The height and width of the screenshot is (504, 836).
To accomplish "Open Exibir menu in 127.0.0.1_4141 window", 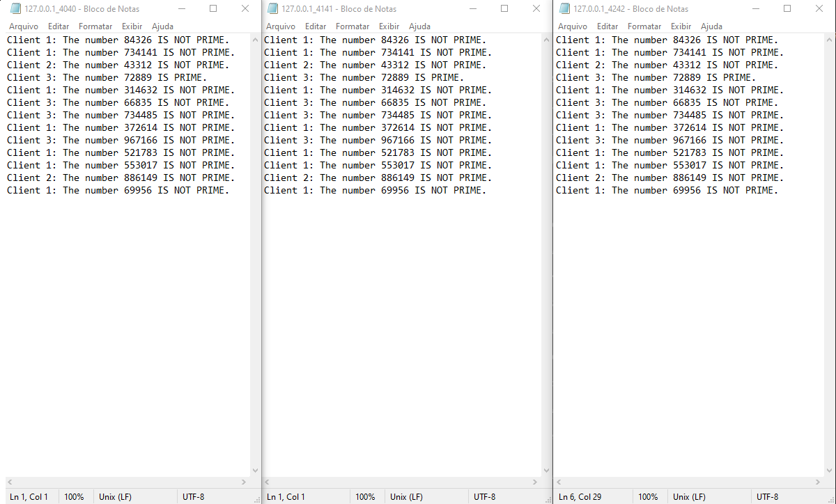I will tap(389, 26).
